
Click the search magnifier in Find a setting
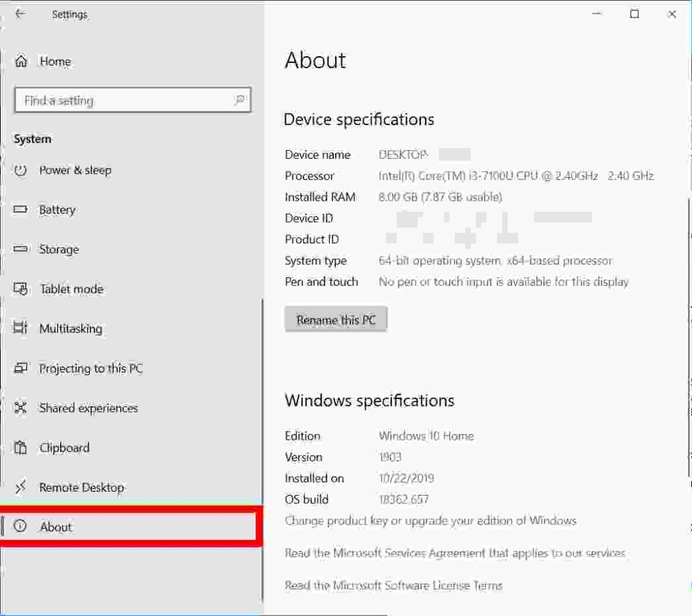[241, 100]
